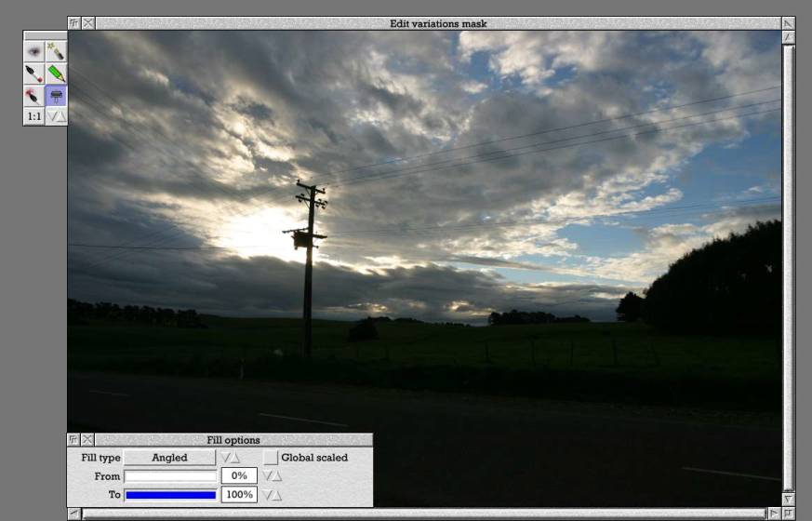The image size is (812, 521).
Task: Select the green pencil tool
Action: pos(56,73)
